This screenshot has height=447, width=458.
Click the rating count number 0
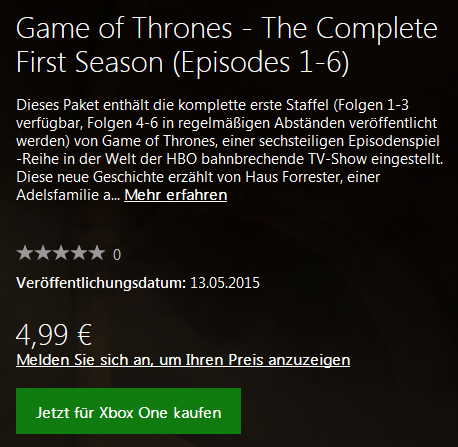pyautogui.click(x=117, y=255)
